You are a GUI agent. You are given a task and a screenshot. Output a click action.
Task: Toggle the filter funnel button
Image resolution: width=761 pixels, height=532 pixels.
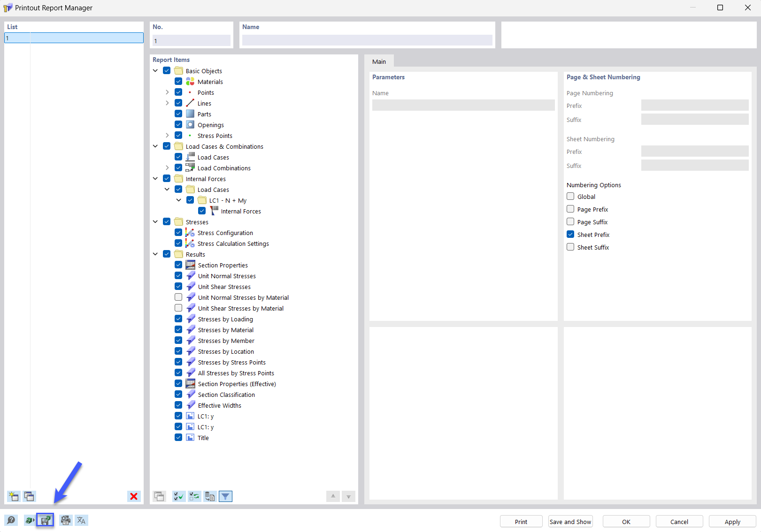pos(226,496)
